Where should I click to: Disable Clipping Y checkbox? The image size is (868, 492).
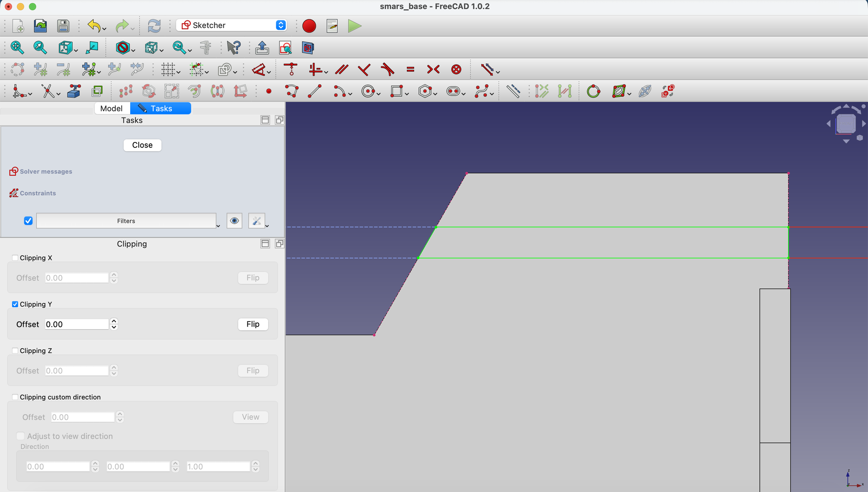[15, 304]
